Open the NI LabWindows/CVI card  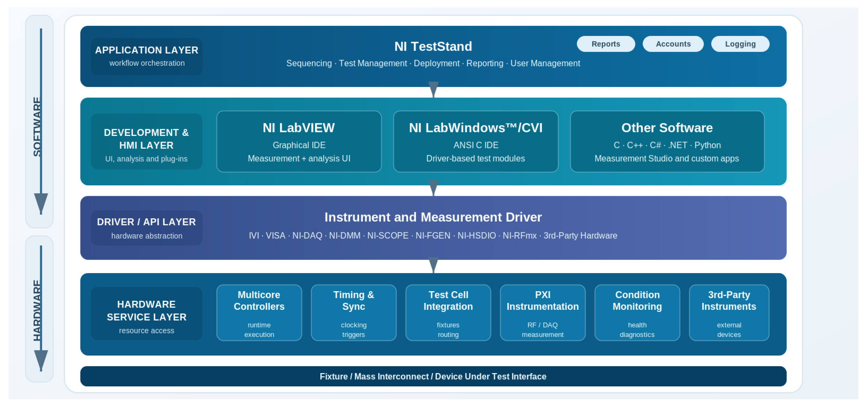coord(475,141)
